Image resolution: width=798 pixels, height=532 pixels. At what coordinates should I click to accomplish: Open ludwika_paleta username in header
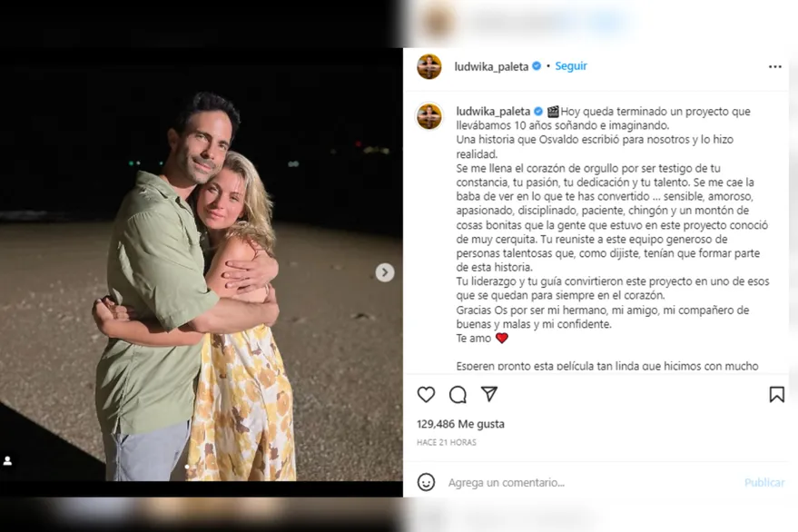(491, 66)
